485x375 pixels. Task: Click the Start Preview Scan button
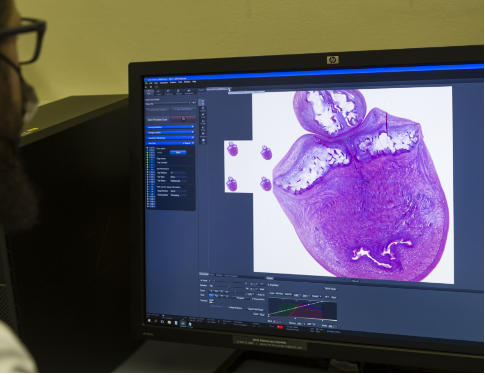[158, 119]
